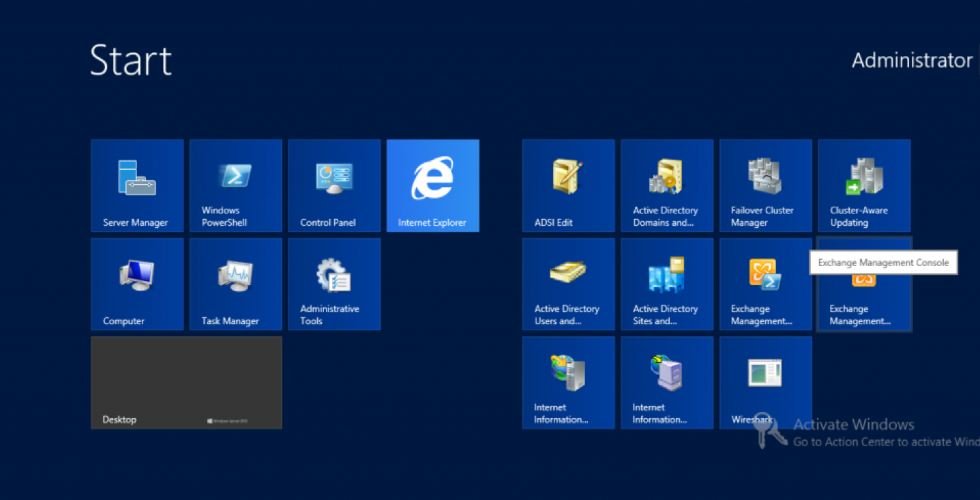Screen dimensions: 980x500
Task: Open the Administrative Tools tile
Action: coord(334,284)
